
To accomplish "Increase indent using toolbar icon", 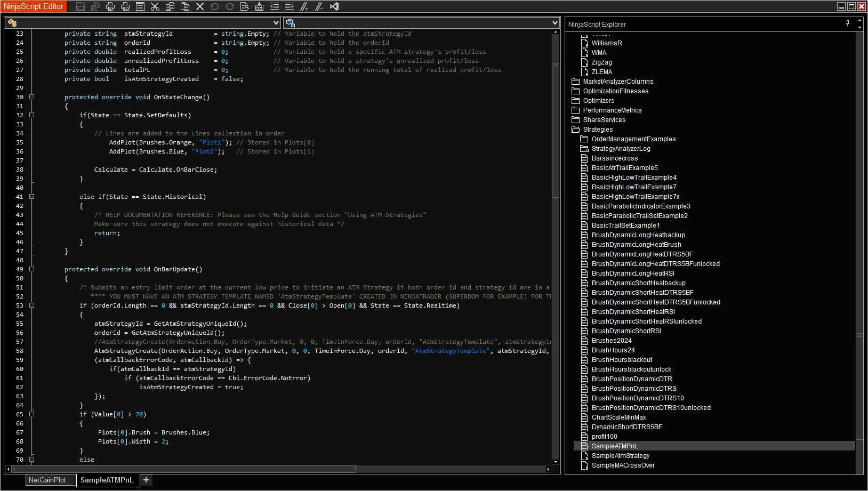I will (290, 6).
